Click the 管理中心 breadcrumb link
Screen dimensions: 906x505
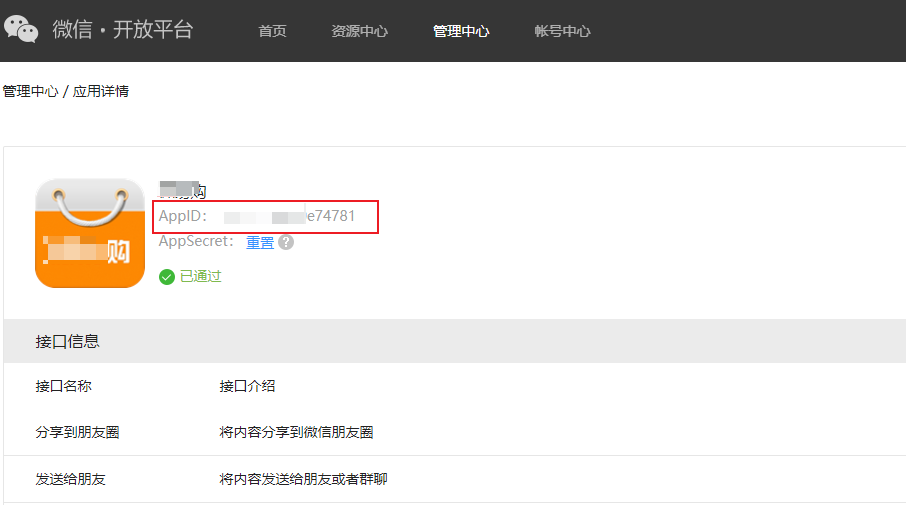(31, 91)
